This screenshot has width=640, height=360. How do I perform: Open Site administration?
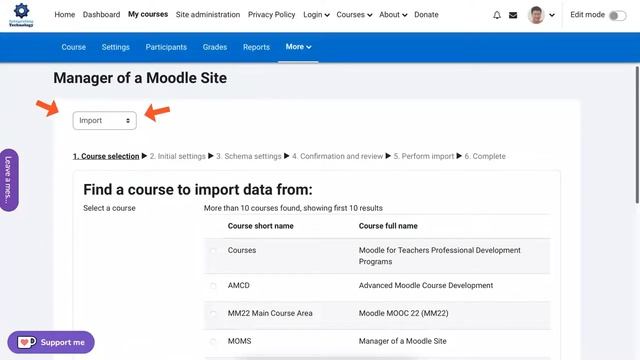pos(208,15)
